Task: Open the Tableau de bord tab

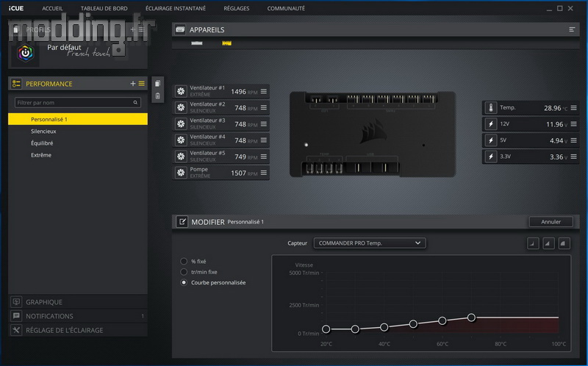Action: [104, 8]
